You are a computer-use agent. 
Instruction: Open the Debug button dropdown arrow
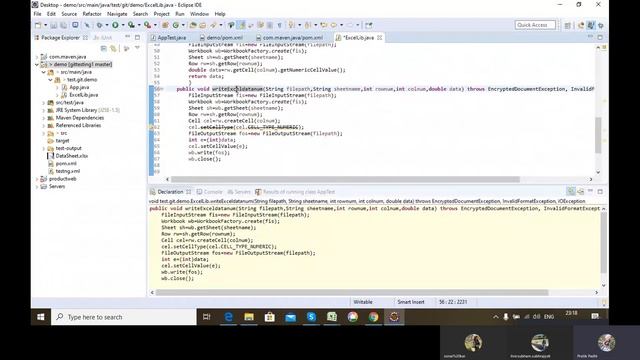click(x=107, y=25)
